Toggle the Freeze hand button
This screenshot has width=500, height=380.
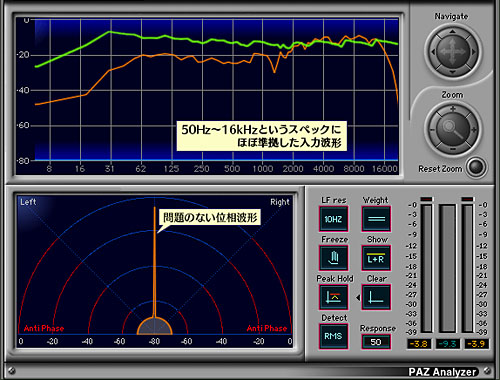pos(334,258)
